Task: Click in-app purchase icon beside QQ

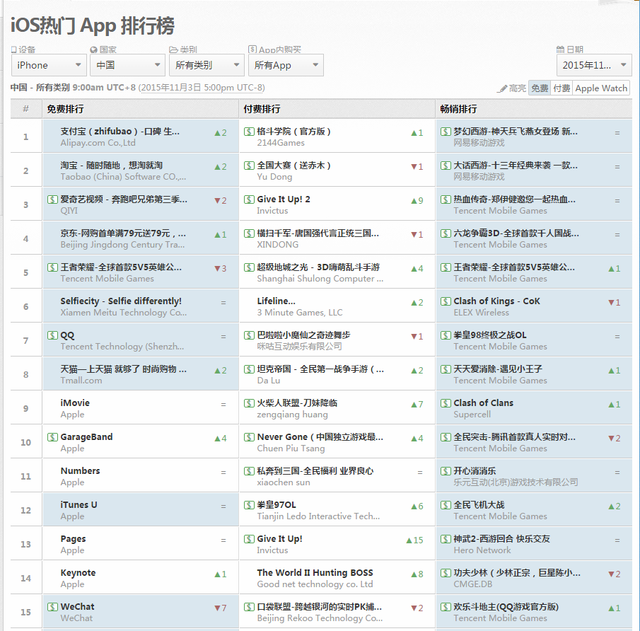Action: [52, 335]
